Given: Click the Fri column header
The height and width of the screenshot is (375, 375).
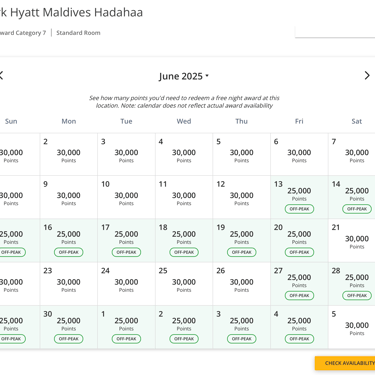Looking at the screenshot, I should pyautogui.click(x=299, y=121).
